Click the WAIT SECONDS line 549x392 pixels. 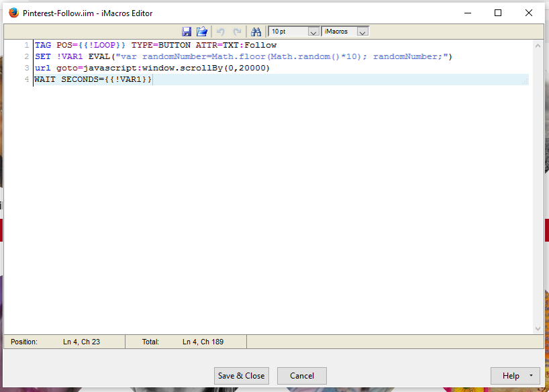tap(93, 79)
